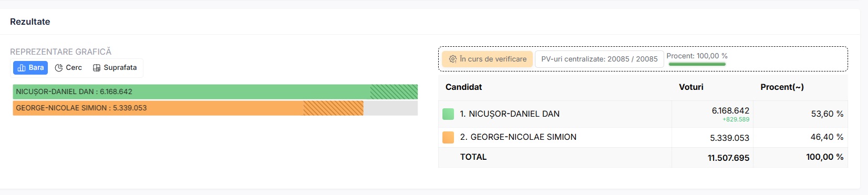Image resolution: width=868 pixels, height=195 pixels.
Task: Click PV-uri centralizate 20085 / 20085 box
Action: click(x=600, y=59)
